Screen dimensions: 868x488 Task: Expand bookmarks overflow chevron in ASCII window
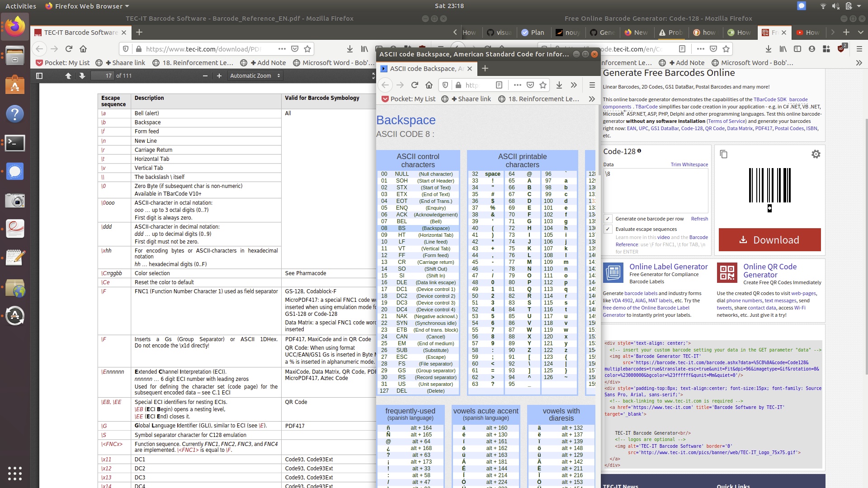(x=591, y=99)
